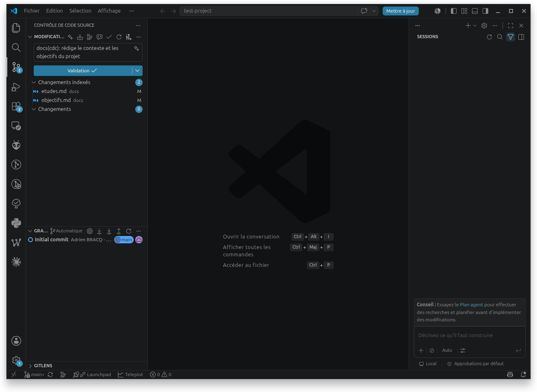Maximize the chat panel
Image resolution: width=537 pixels, height=392 pixels.
click(511, 26)
